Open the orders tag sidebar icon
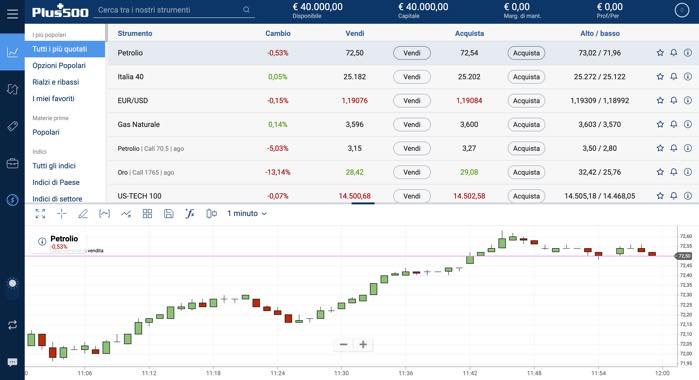The image size is (699, 380). [x=12, y=126]
